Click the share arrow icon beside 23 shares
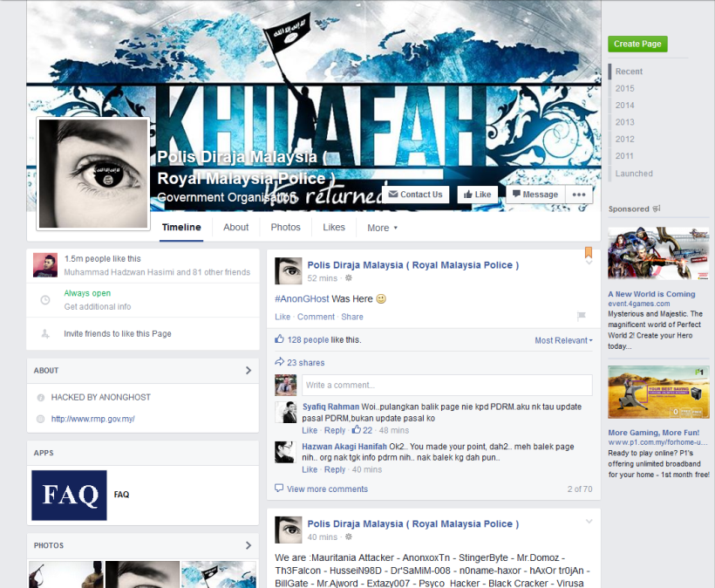 pyautogui.click(x=279, y=362)
